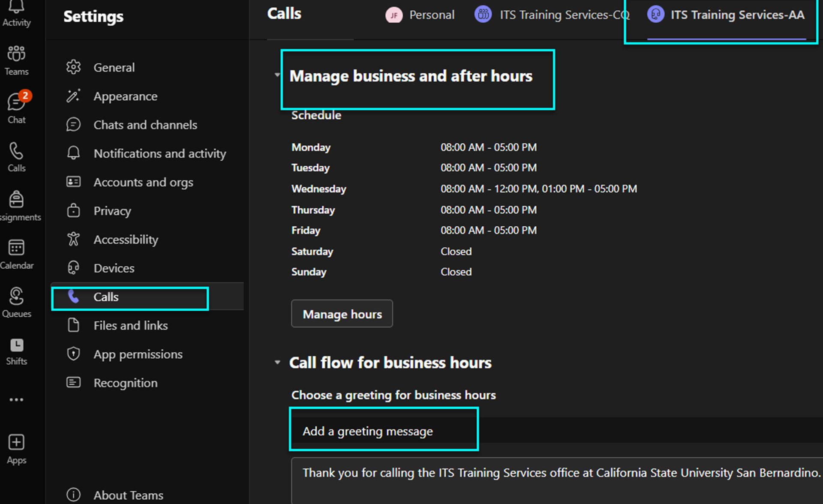Open About Teams link

click(128, 495)
